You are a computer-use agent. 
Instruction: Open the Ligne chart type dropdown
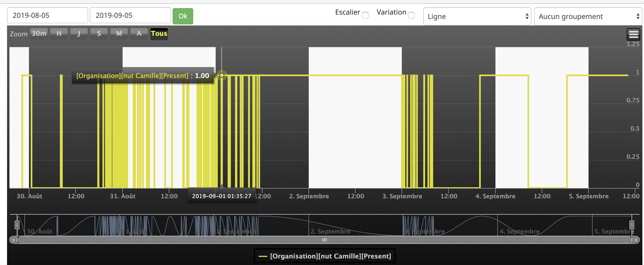pos(477,16)
